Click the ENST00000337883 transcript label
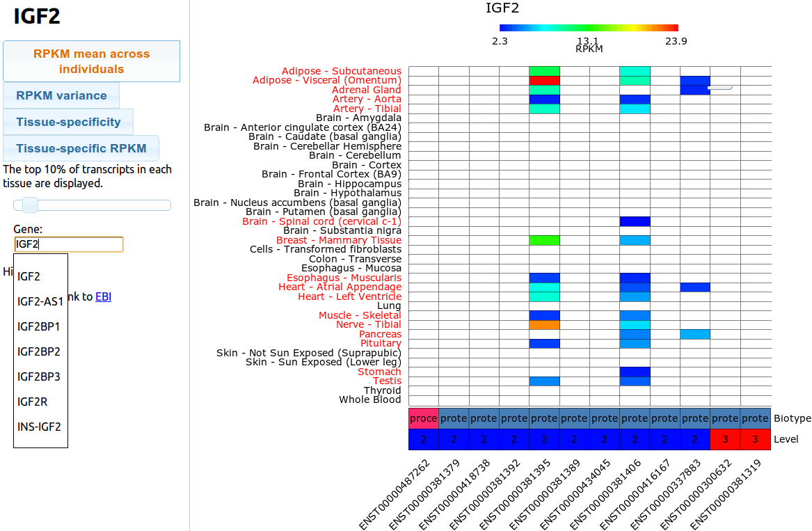The image size is (812, 531). pyautogui.click(x=666, y=494)
